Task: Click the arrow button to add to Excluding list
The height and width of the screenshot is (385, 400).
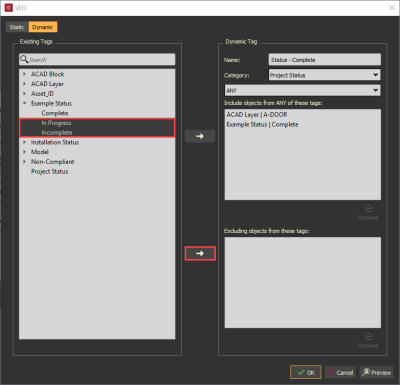Action: point(200,254)
